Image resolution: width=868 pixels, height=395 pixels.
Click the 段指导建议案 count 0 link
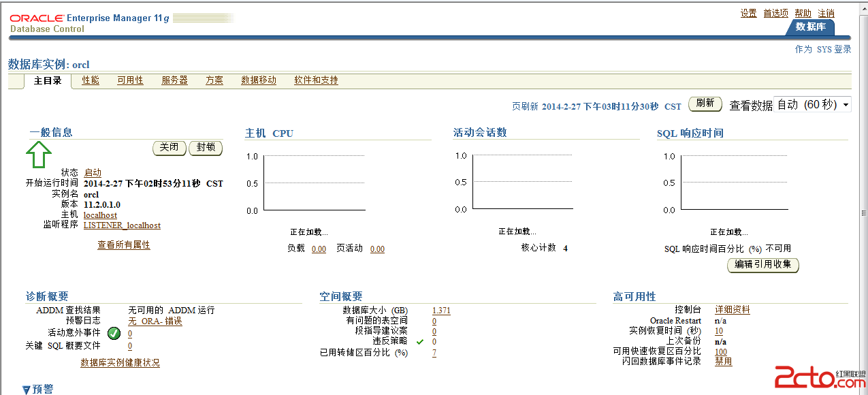(434, 331)
